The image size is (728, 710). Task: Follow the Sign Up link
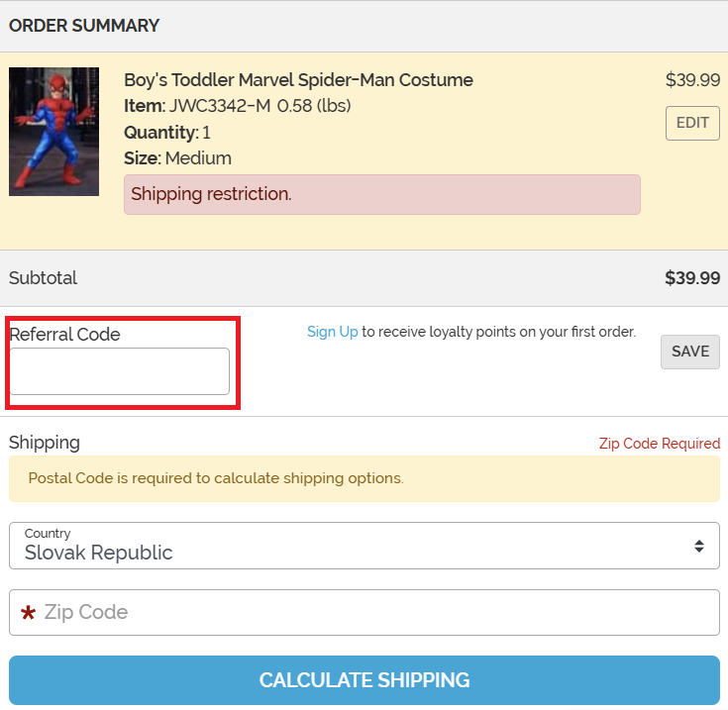pyautogui.click(x=332, y=332)
